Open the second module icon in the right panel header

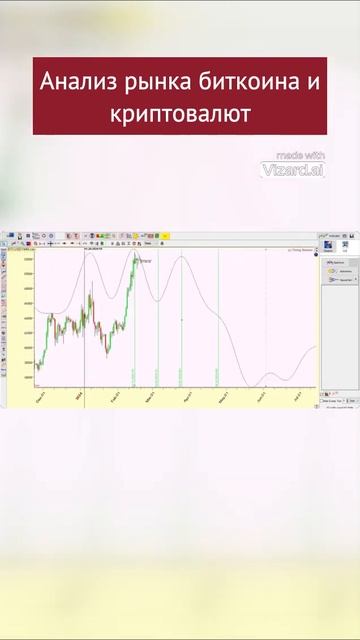(x=345, y=245)
